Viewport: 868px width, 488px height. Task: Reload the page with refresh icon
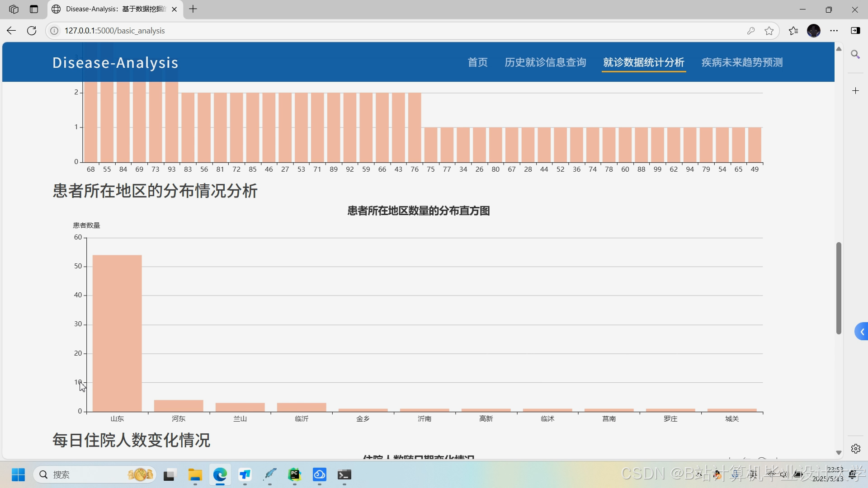click(x=31, y=30)
